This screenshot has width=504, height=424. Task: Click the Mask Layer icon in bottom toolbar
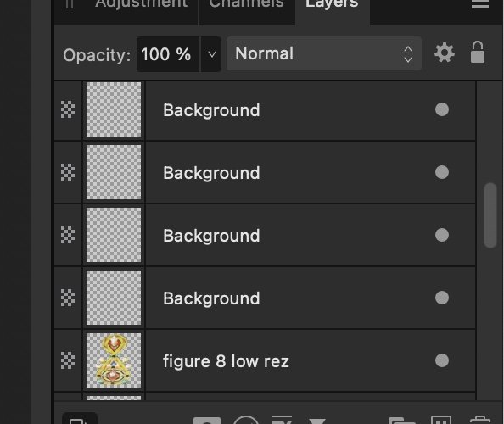click(x=207, y=421)
